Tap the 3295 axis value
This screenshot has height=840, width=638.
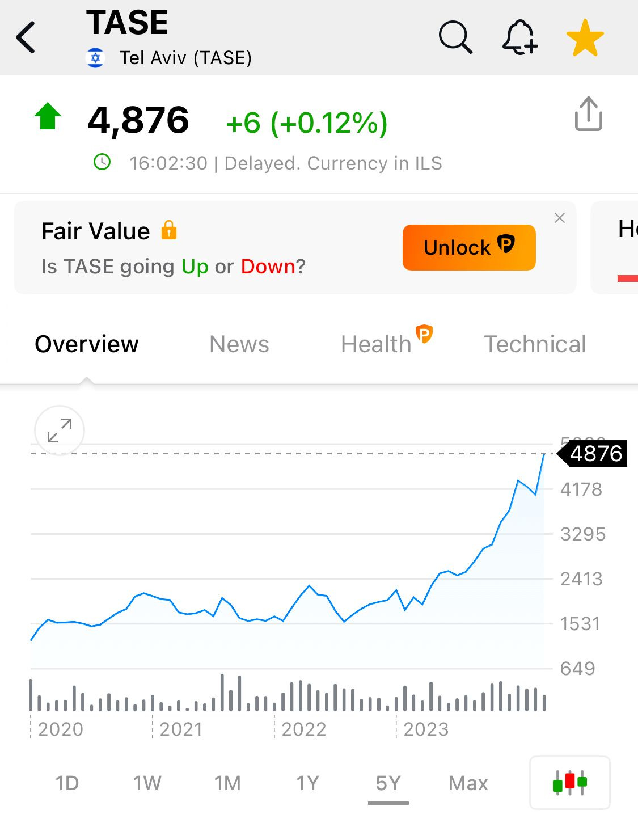(583, 534)
